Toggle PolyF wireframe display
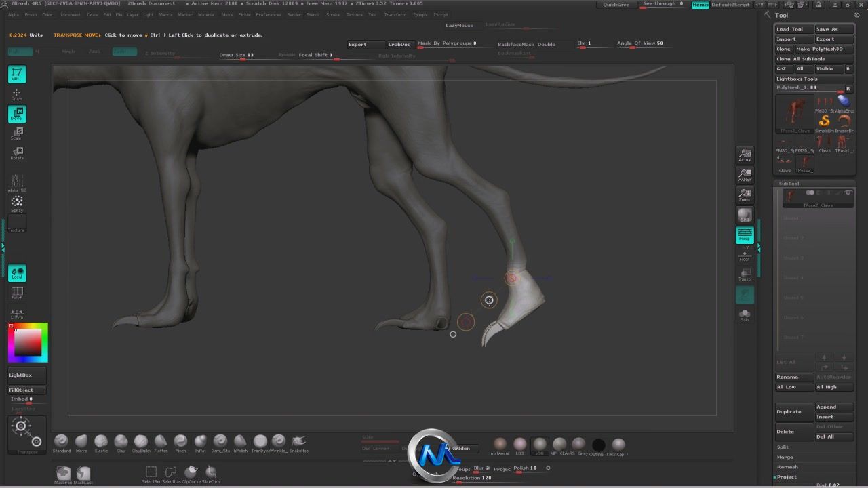Screen dimensions: 868x488 (17, 293)
